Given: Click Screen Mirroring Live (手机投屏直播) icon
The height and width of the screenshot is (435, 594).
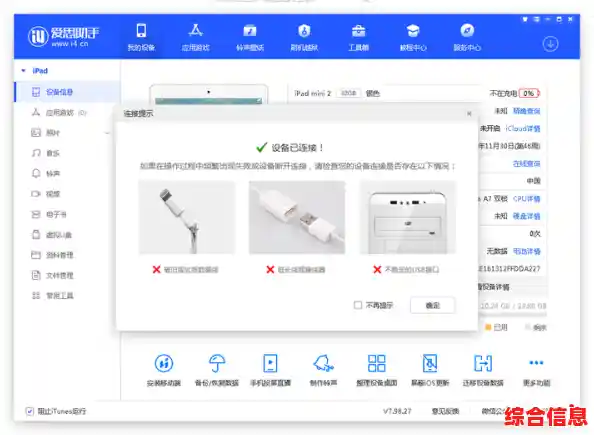Looking at the screenshot, I should click(x=270, y=363).
